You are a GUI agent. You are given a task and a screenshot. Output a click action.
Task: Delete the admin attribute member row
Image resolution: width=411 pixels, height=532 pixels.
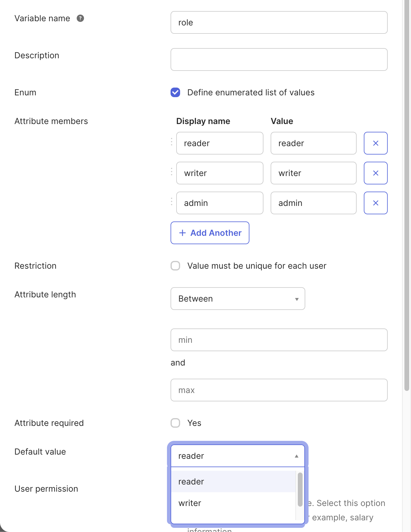coord(375,203)
